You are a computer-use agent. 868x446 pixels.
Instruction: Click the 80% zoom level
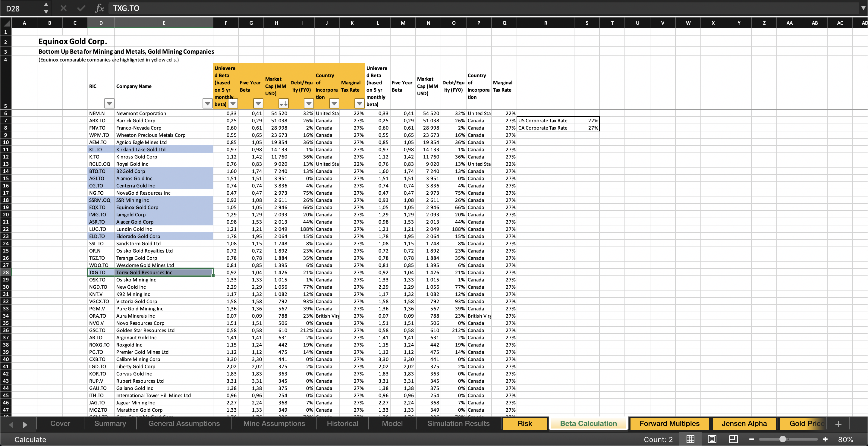point(845,439)
